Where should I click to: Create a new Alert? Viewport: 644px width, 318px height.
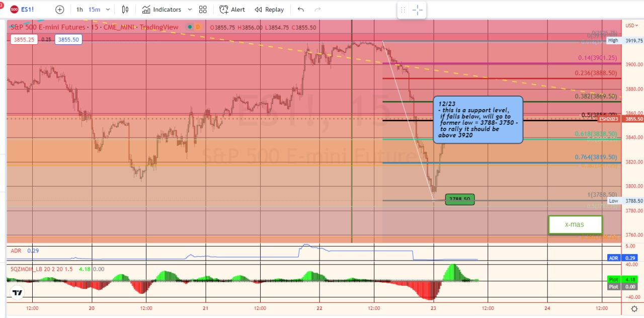pos(232,9)
